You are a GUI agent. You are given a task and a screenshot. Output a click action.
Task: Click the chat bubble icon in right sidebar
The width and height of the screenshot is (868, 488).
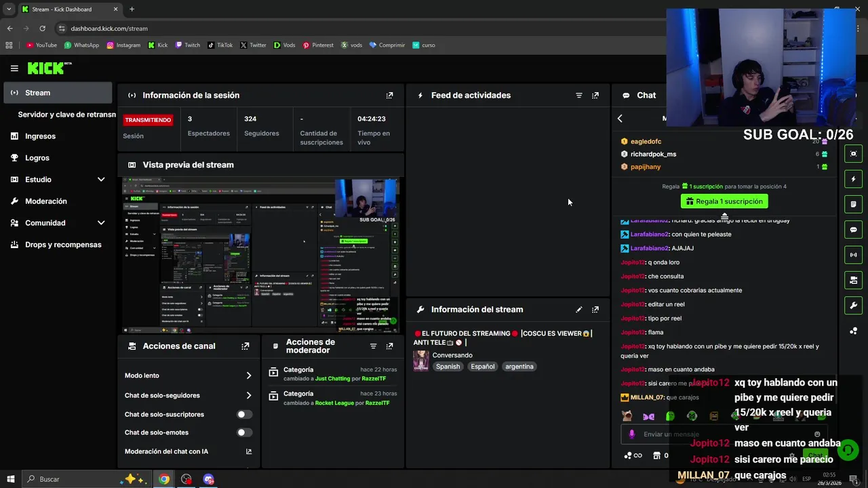(853, 230)
